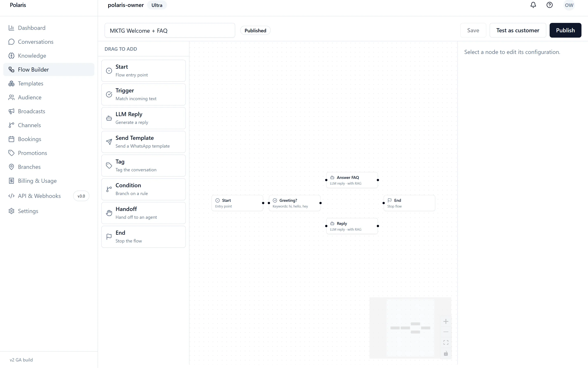
Task: Select the Reply LLM node on canvas
Action: point(352,226)
